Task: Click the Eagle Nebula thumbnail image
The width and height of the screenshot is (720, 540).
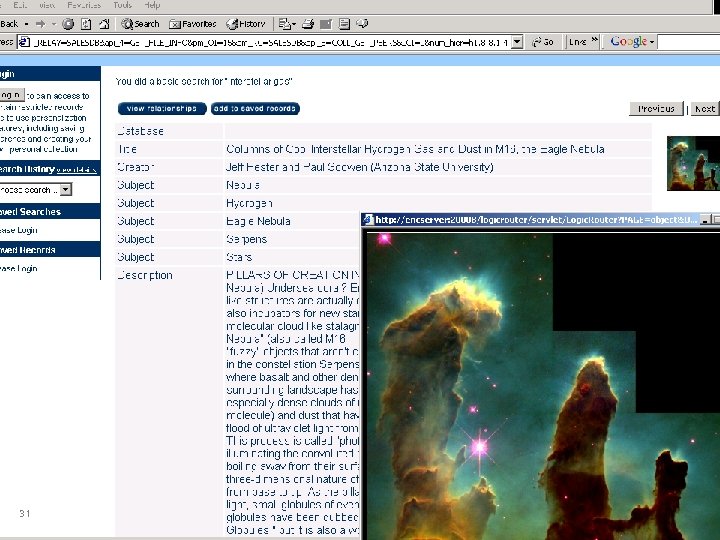Action: point(693,163)
